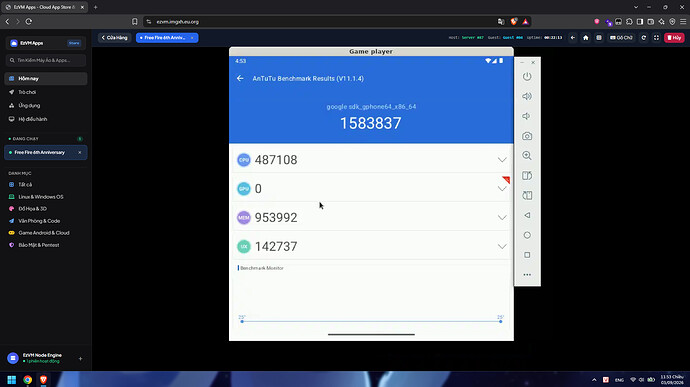
Task: Bookmark the page with bookmark icon
Action: [x=135, y=22]
